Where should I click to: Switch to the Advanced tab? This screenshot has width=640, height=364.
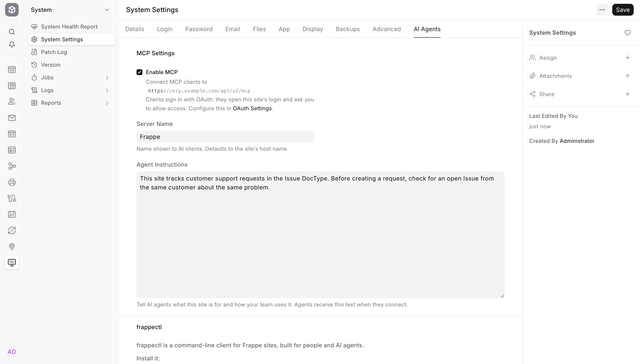click(387, 29)
